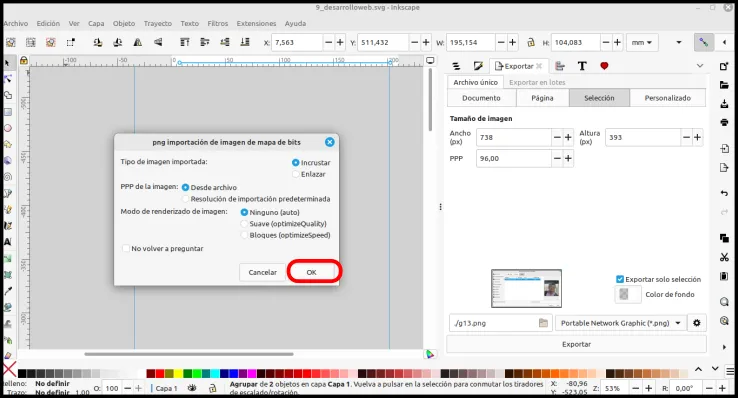Switch to the Documento export tab

click(x=481, y=98)
